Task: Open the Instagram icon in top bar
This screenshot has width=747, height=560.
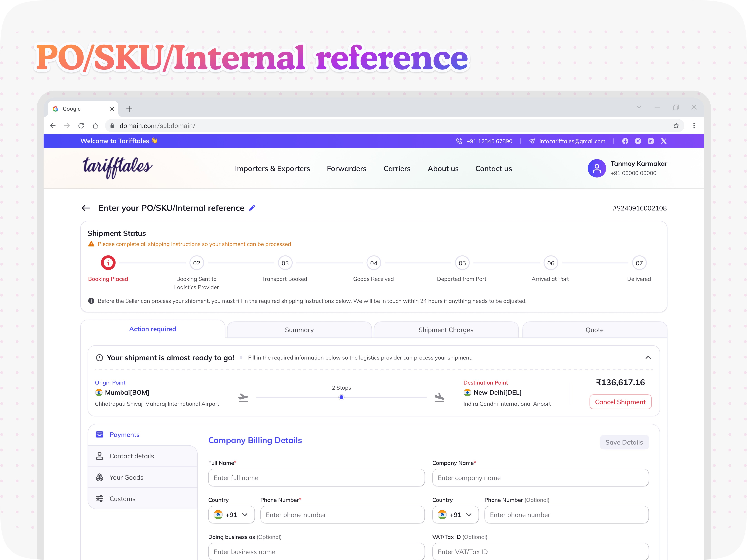Action: pos(638,141)
